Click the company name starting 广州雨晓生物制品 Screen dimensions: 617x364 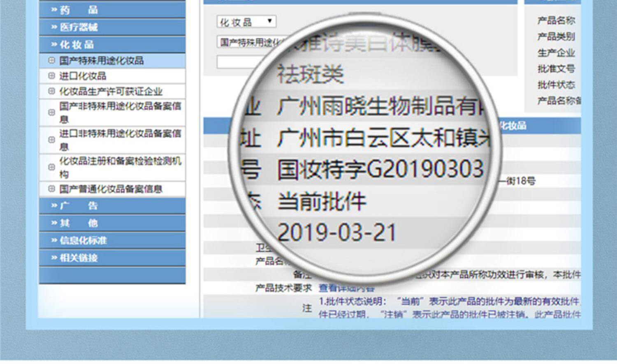pos(380,106)
